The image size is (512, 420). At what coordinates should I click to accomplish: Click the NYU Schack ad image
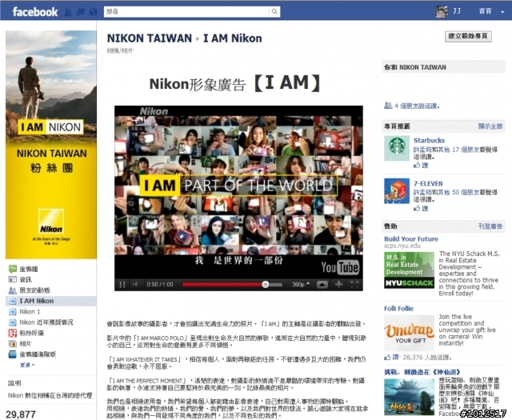(409, 270)
